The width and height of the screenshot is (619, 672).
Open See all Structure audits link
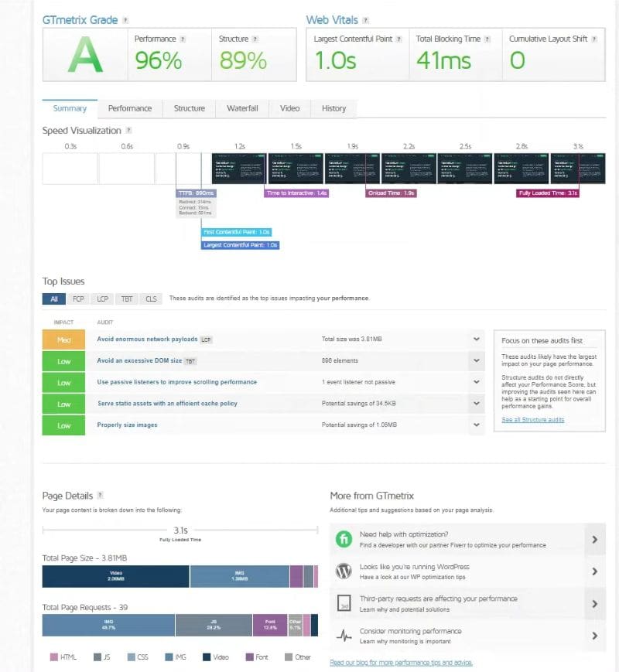pyautogui.click(x=533, y=420)
